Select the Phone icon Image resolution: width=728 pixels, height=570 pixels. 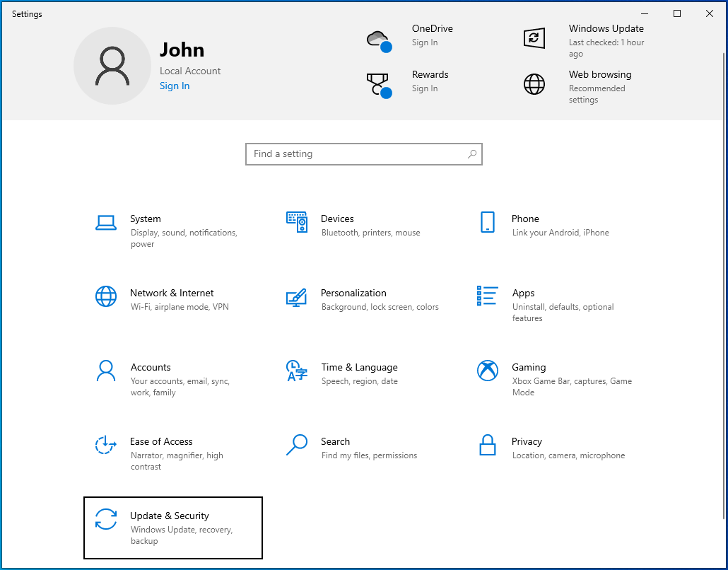488,221
